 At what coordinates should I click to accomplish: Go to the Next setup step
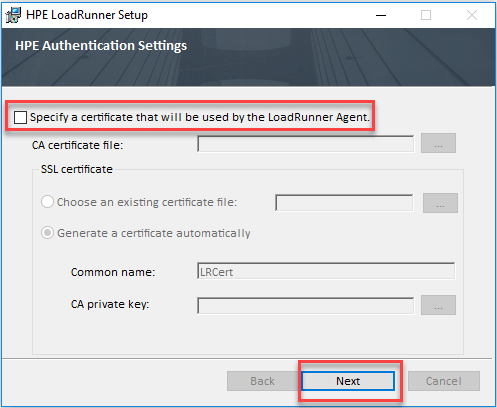coord(348,381)
